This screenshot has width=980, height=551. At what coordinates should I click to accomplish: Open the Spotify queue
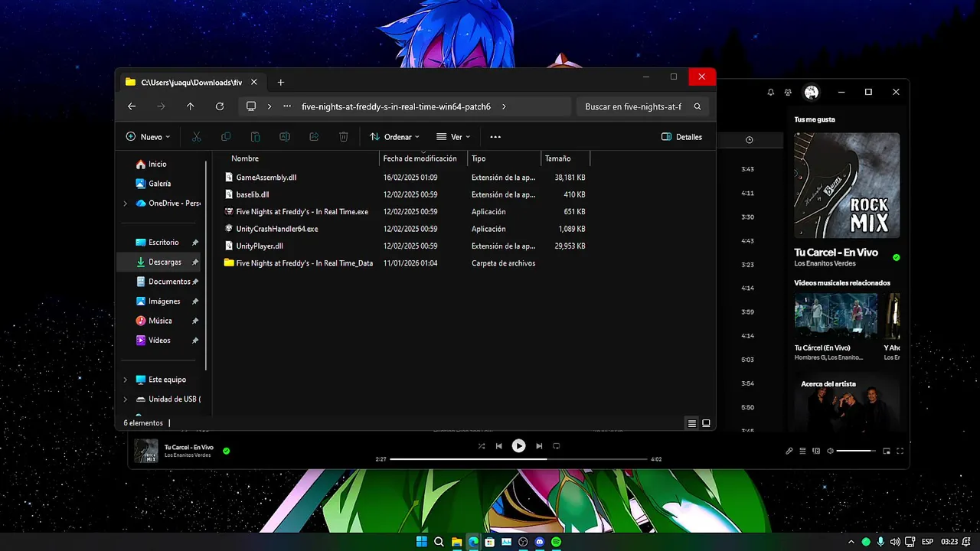click(x=802, y=451)
